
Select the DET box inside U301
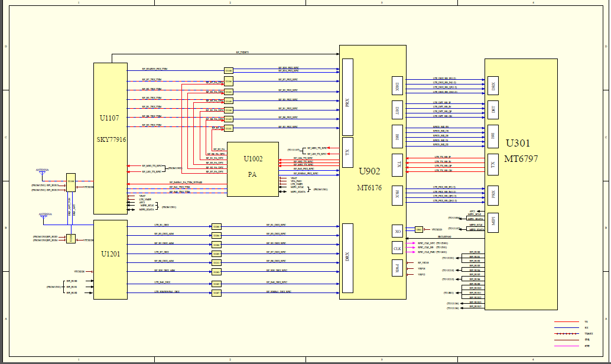pos(493,110)
